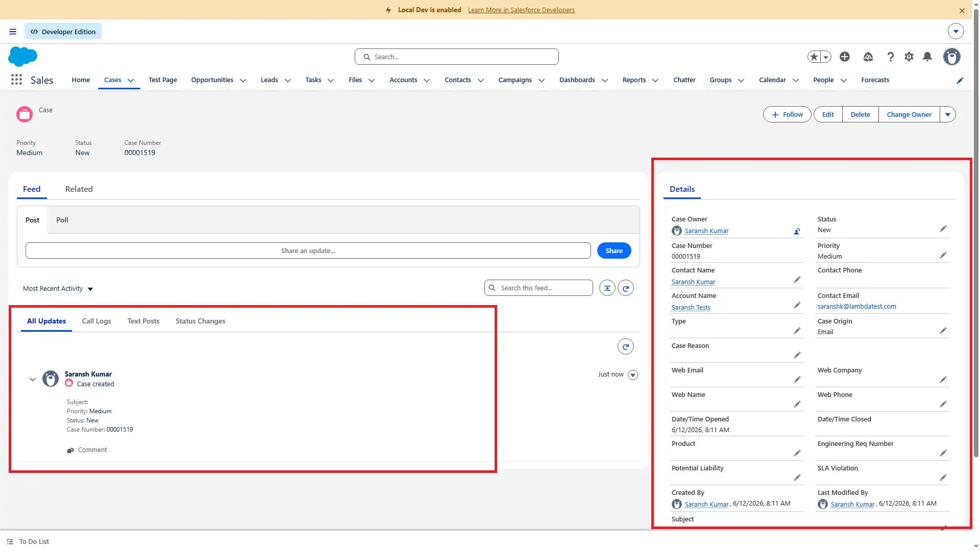980x551 pixels.
Task: Click the pencil to edit navigation bar
Action: [x=960, y=81]
